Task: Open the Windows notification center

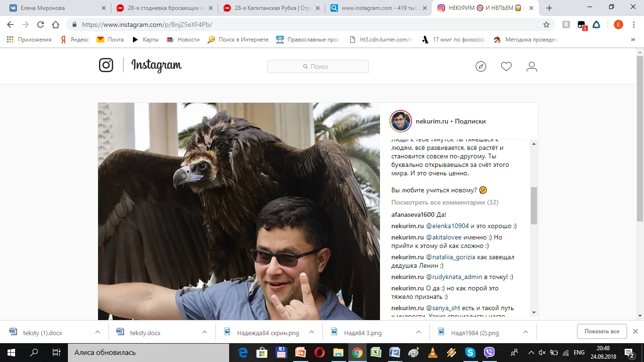Action: pos(629,353)
